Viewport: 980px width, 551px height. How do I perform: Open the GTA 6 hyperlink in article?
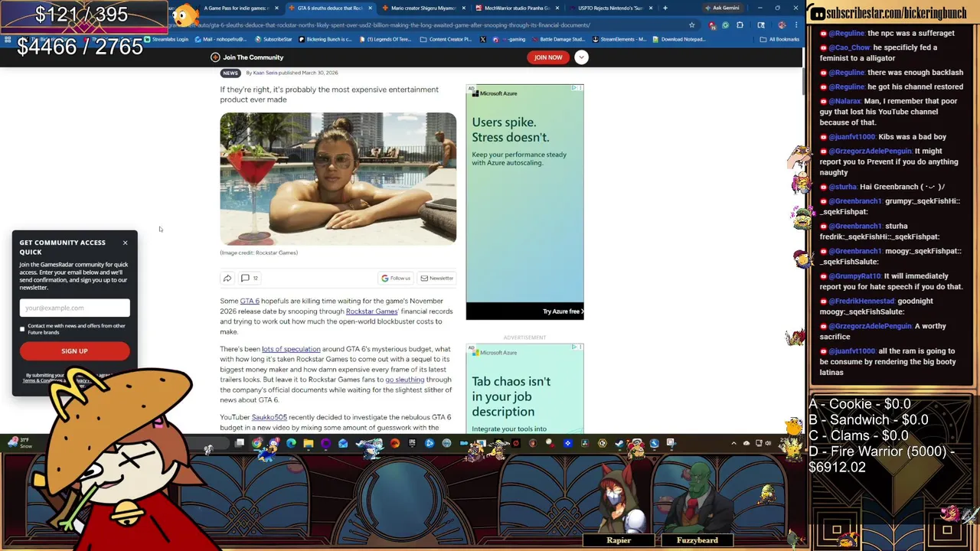(250, 301)
